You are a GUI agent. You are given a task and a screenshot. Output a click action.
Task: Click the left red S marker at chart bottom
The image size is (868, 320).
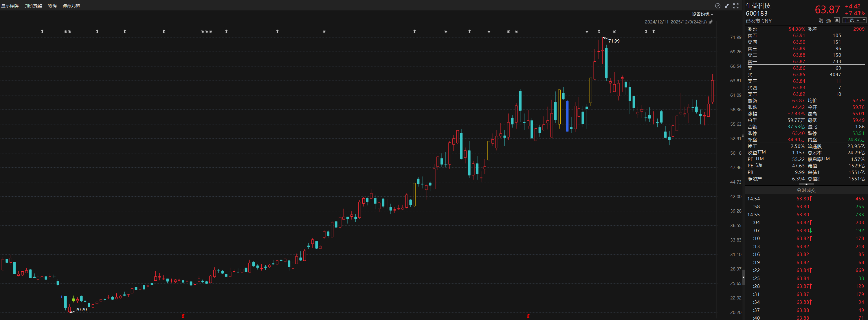[183, 316]
